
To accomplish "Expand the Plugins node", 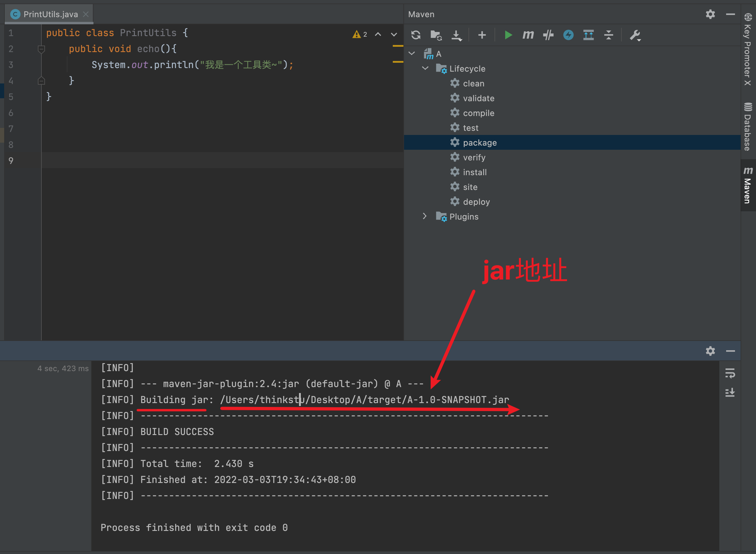I will 424,216.
